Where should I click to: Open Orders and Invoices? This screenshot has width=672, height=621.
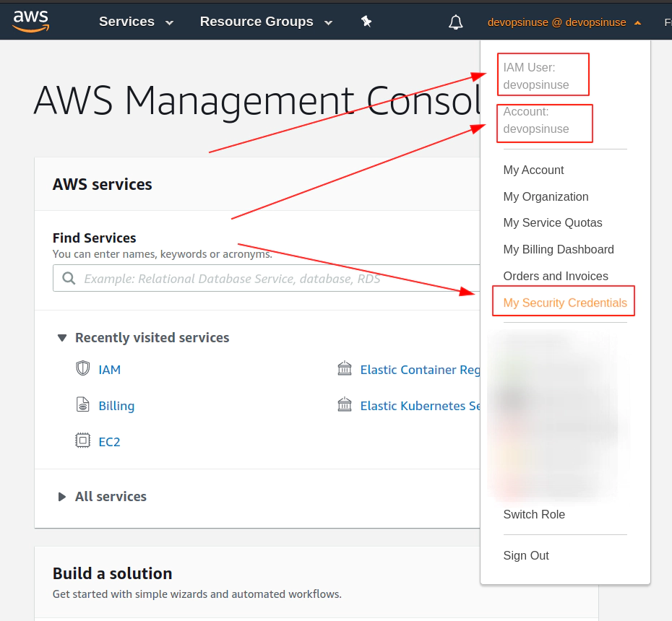(556, 277)
